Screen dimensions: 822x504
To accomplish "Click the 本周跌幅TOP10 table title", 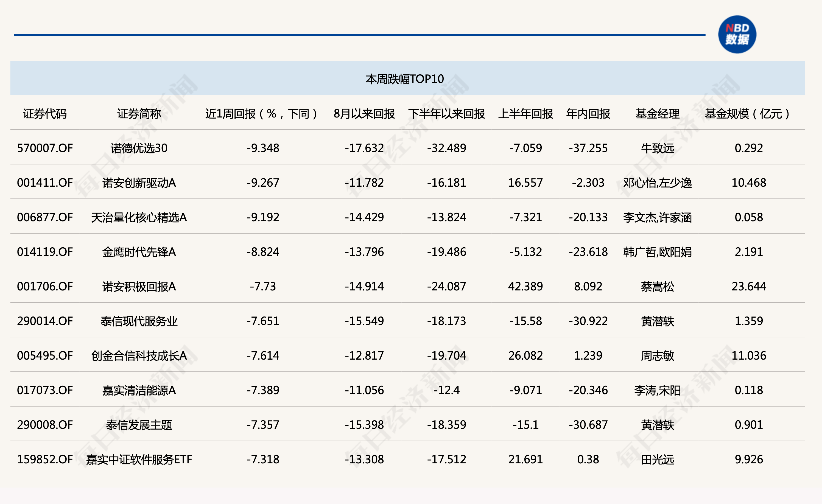I will click(x=405, y=79).
